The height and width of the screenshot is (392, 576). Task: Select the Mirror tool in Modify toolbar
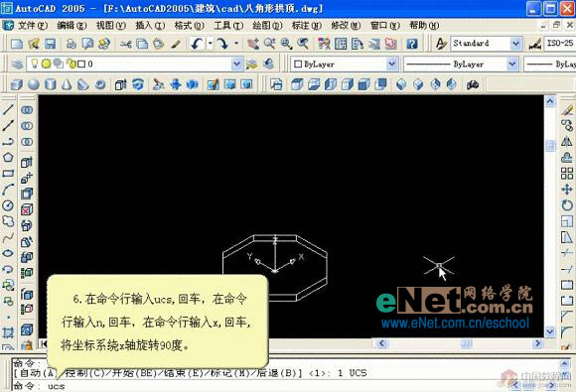(567, 141)
